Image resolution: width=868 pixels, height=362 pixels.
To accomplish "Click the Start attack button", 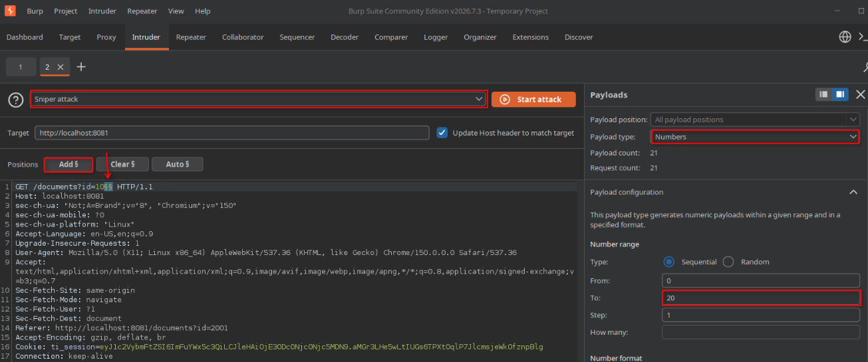I will 533,100.
